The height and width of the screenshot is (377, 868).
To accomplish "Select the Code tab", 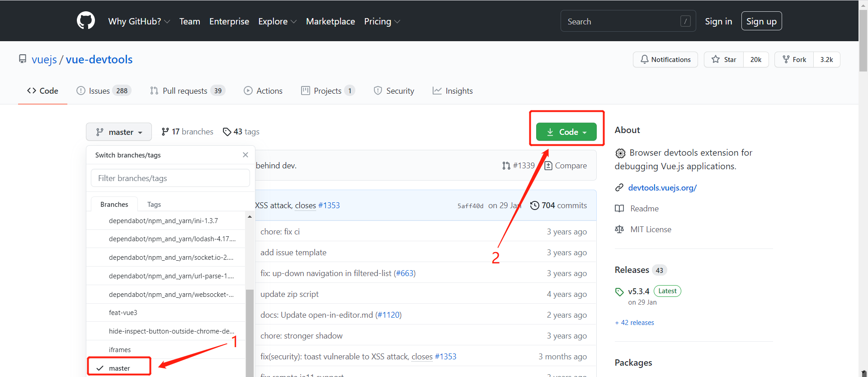I will (42, 91).
